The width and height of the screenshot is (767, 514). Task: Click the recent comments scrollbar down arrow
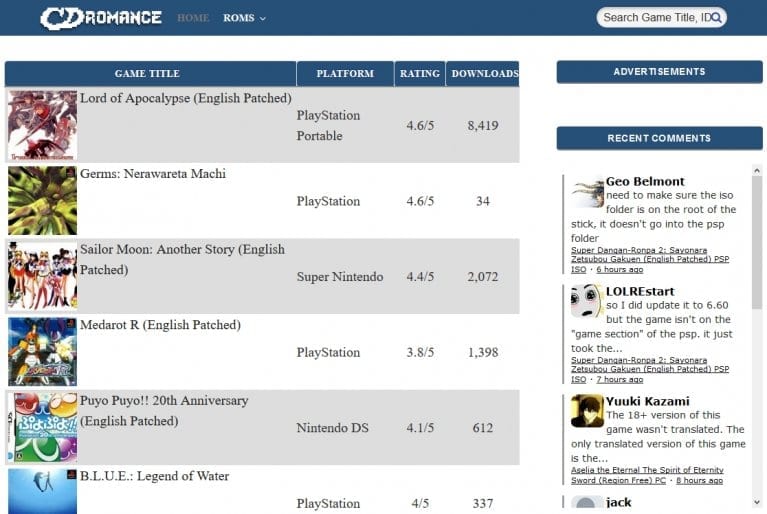click(757, 504)
